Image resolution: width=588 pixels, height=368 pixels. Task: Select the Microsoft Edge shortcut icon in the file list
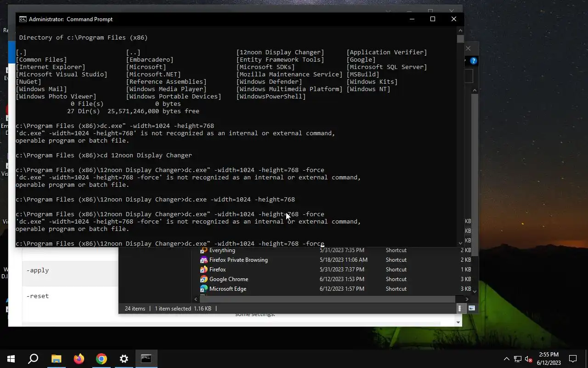tap(204, 289)
